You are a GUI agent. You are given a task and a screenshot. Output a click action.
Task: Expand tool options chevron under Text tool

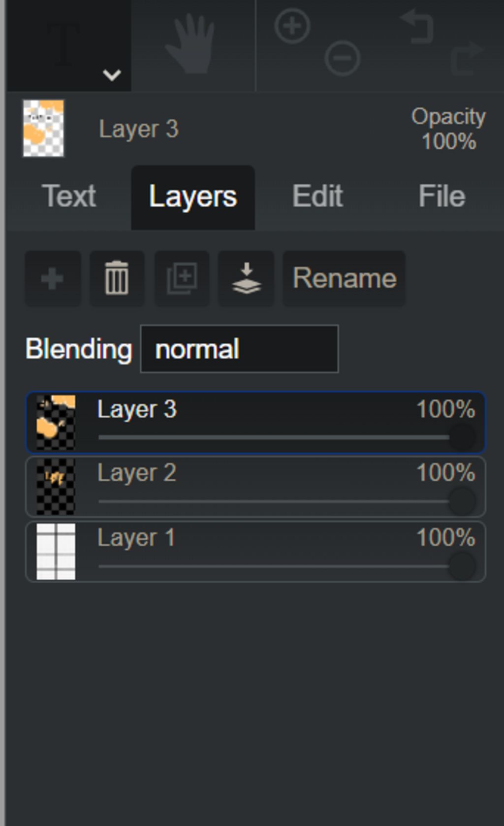112,75
